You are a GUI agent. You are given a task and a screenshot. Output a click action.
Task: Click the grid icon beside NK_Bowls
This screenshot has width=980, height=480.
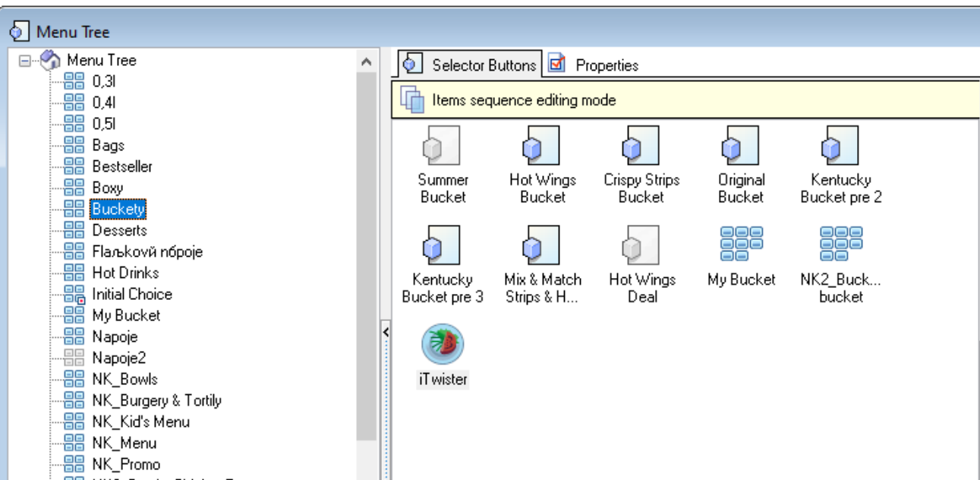coord(75,379)
